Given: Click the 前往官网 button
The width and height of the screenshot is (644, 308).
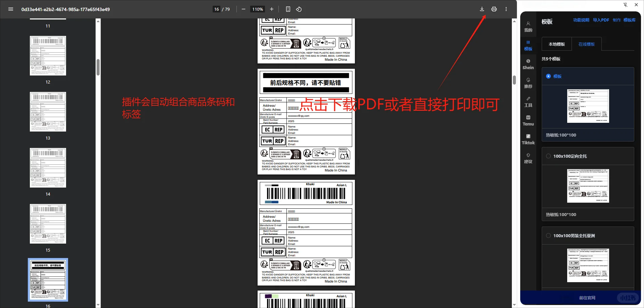Looking at the screenshot, I should click(x=587, y=298).
